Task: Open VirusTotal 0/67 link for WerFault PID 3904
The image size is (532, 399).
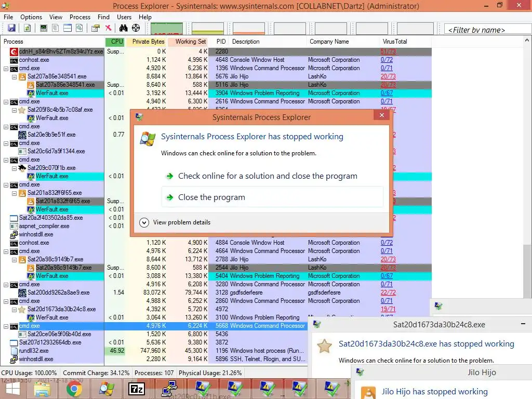Action: coord(387,93)
